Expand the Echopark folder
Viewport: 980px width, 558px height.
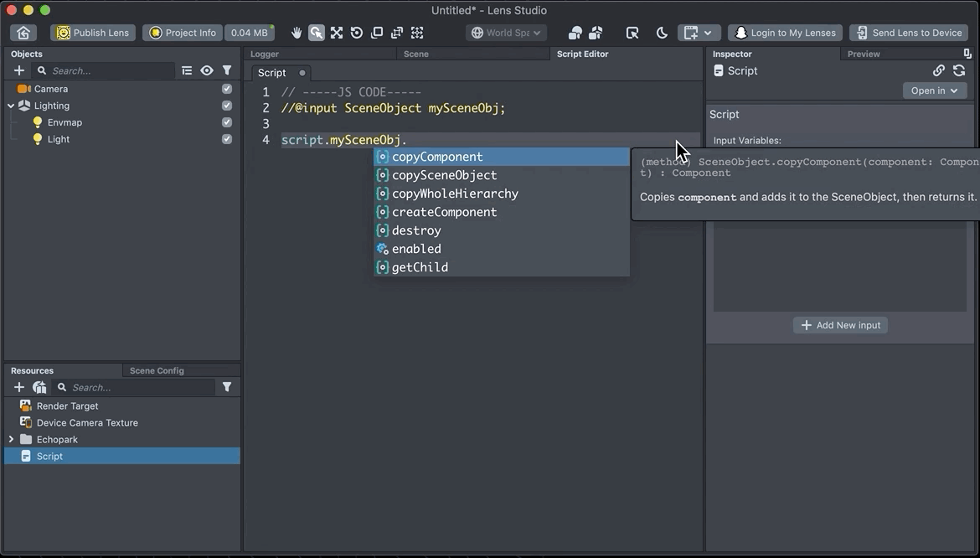coord(11,439)
